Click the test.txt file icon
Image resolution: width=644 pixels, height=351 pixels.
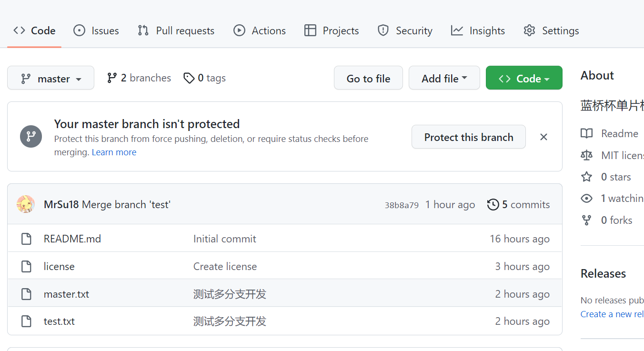[27, 321]
